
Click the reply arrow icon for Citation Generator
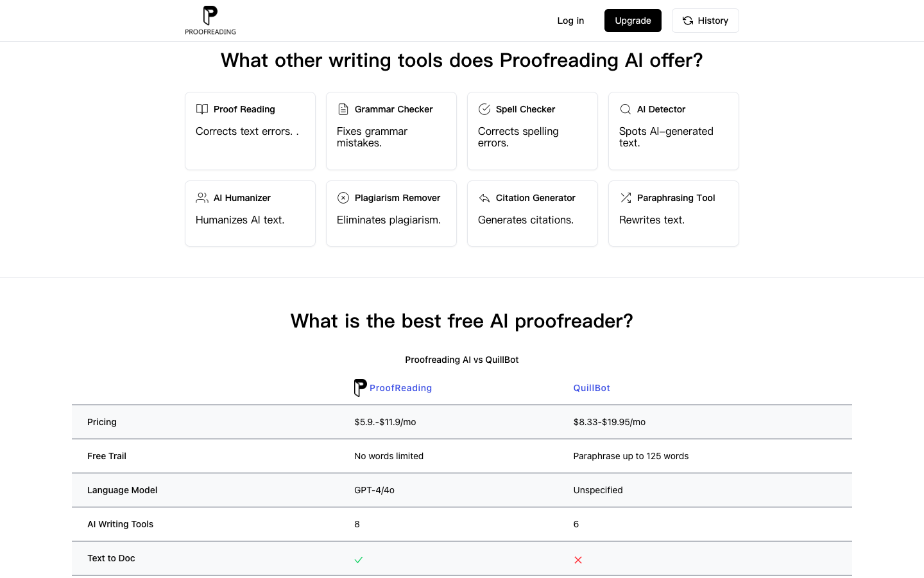[x=484, y=198]
